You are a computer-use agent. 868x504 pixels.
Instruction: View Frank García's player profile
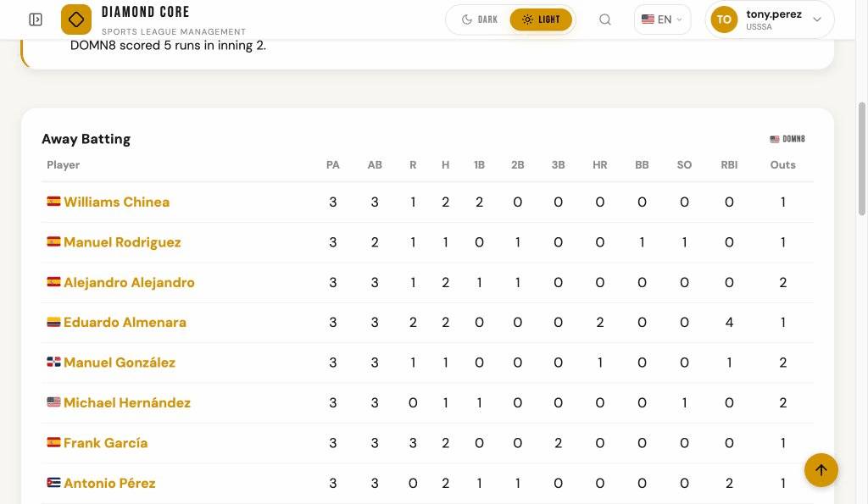click(x=105, y=443)
